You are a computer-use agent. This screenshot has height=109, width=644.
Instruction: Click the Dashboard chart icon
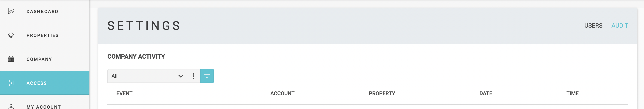[11, 11]
